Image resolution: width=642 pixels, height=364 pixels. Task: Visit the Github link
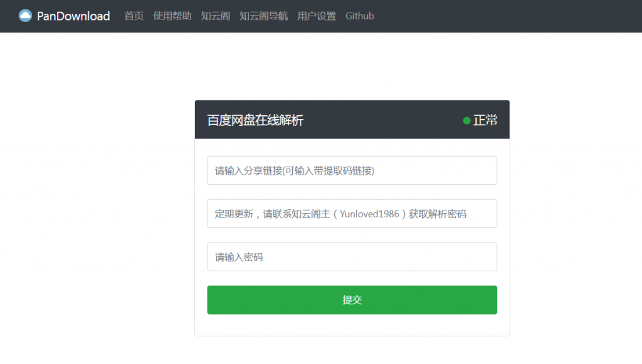pyautogui.click(x=359, y=16)
